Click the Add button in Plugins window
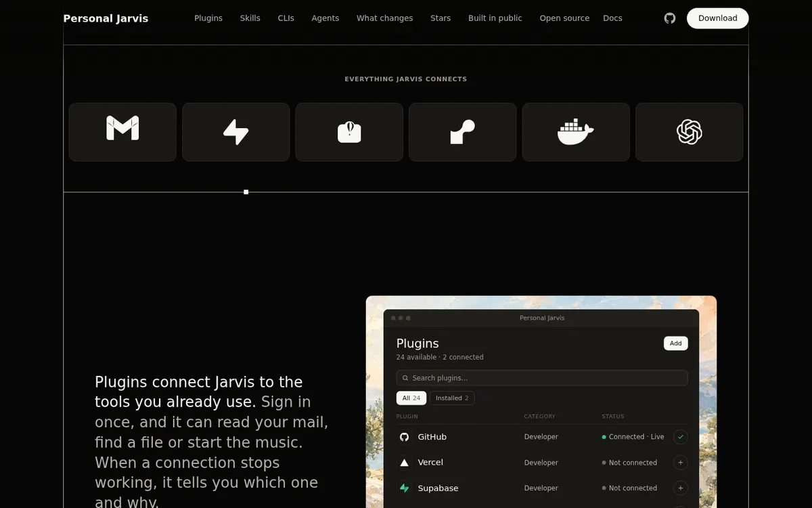Screen dimensions: 812x508 (676, 343)
